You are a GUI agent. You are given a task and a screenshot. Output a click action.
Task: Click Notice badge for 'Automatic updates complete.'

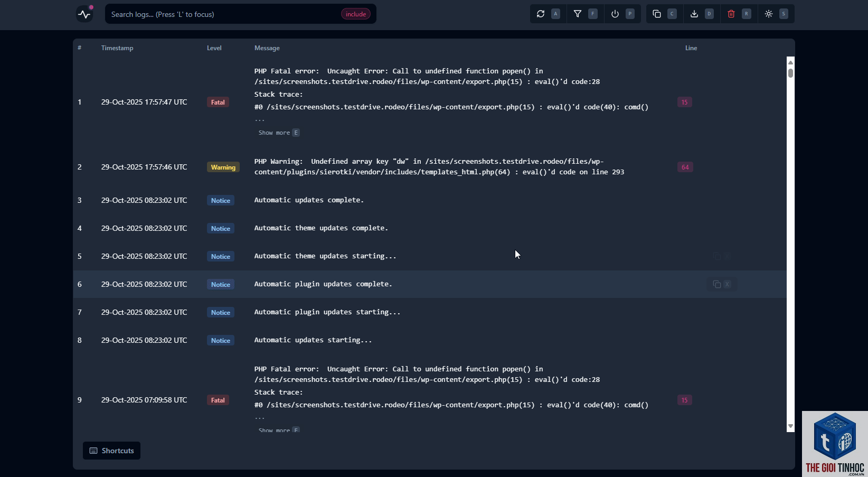pos(221,200)
